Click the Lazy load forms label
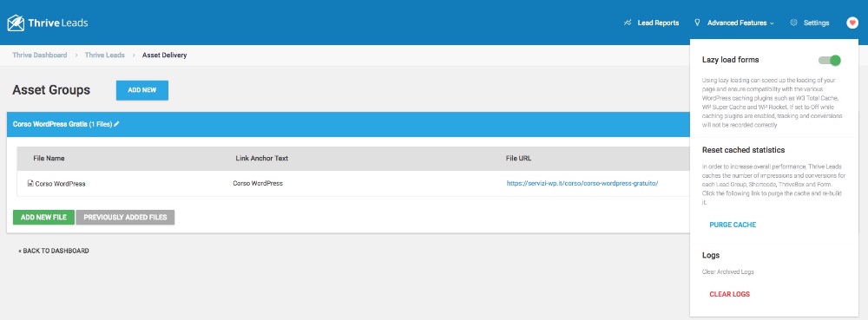Image resolution: width=868 pixels, height=320 pixels. (x=730, y=60)
